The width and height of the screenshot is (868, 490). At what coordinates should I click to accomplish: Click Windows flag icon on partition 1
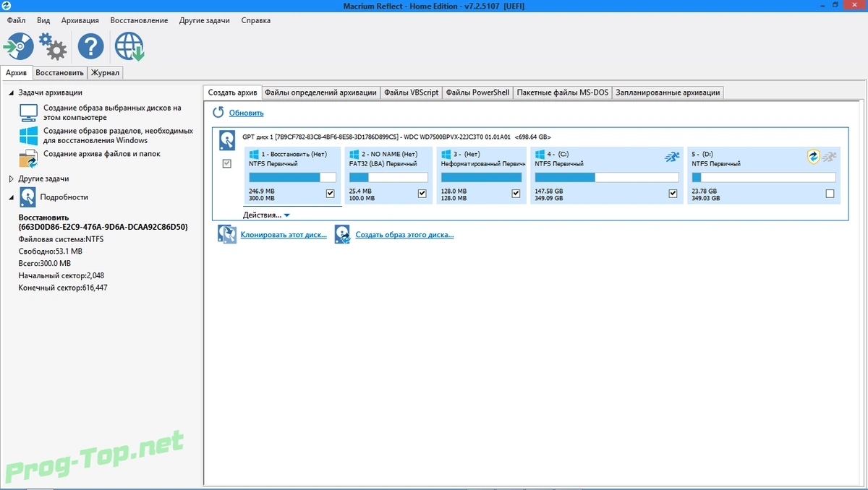tap(254, 154)
